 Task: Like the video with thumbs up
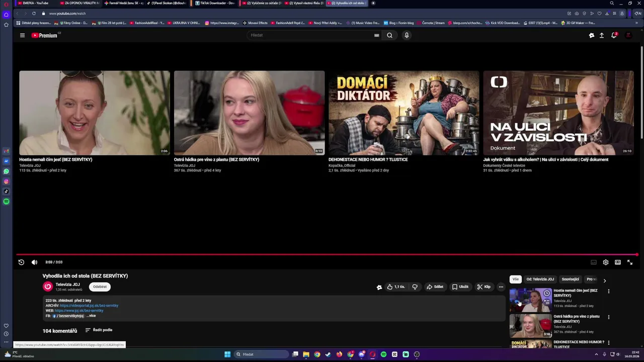[396, 287]
